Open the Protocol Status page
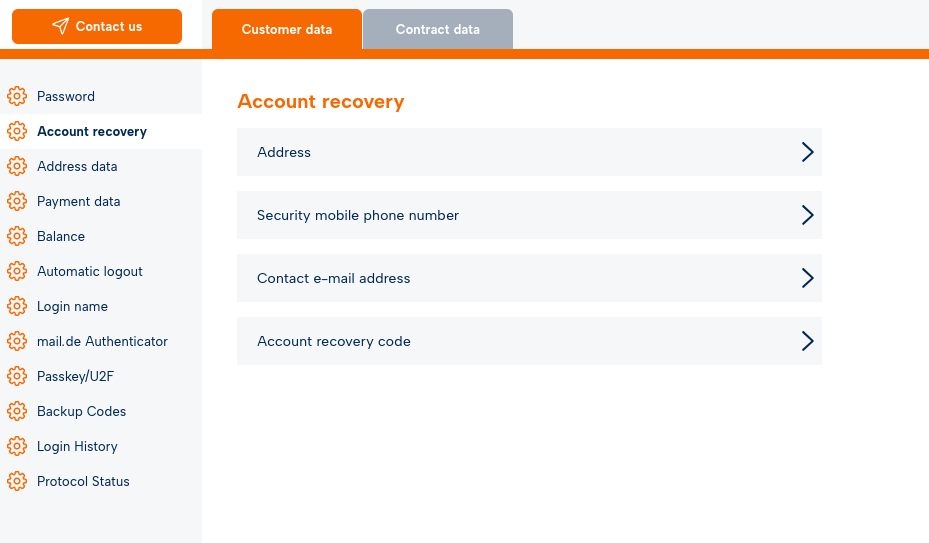Viewport: 929px width, 543px height. pos(83,481)
